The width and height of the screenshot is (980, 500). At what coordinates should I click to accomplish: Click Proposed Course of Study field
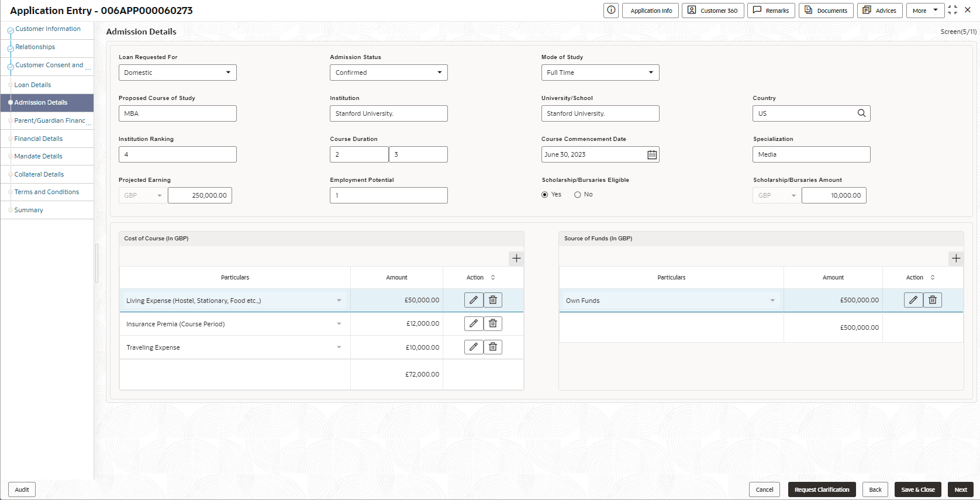[x=178, y=113]
